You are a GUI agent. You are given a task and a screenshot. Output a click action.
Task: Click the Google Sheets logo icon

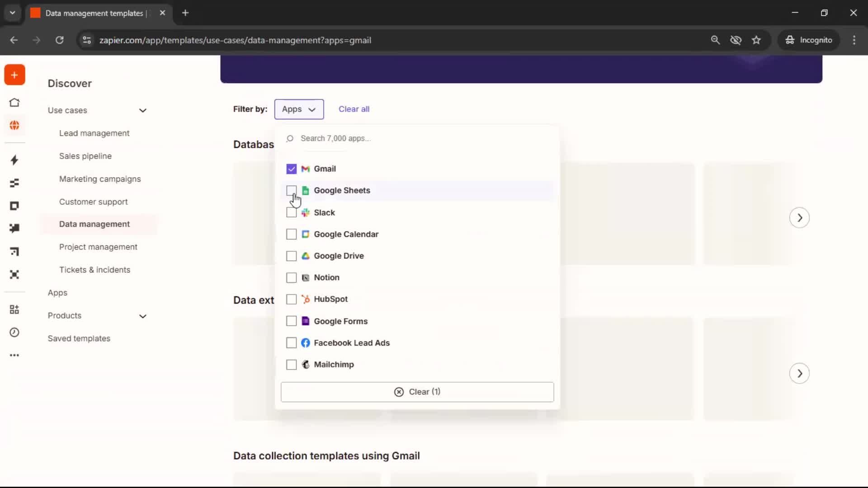(306, 191)
